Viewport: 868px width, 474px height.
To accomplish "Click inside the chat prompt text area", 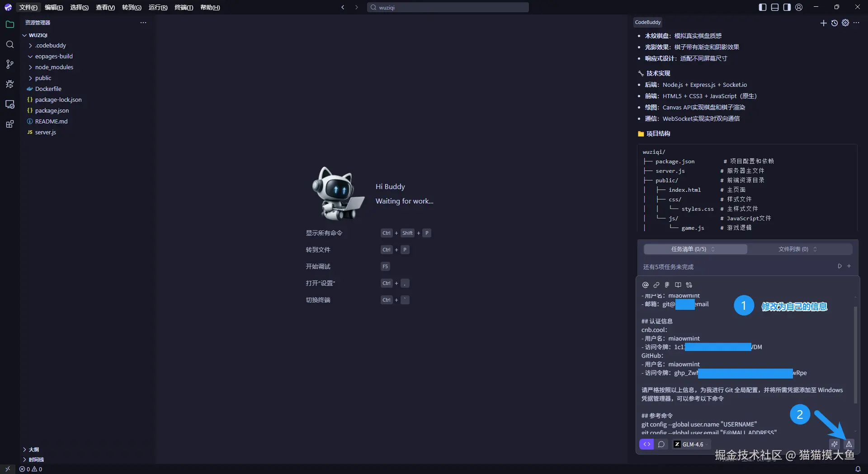I will pyautogui.click(x=745, y=364).
